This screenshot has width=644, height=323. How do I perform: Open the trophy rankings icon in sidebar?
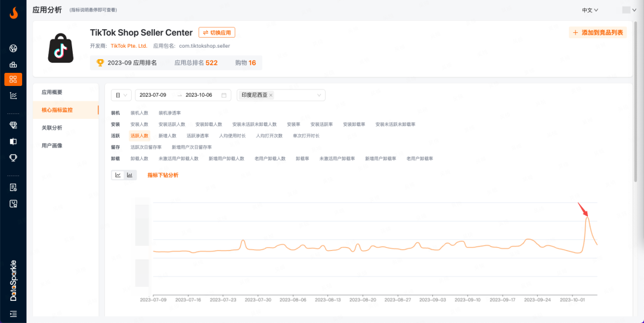click(13, 158)
